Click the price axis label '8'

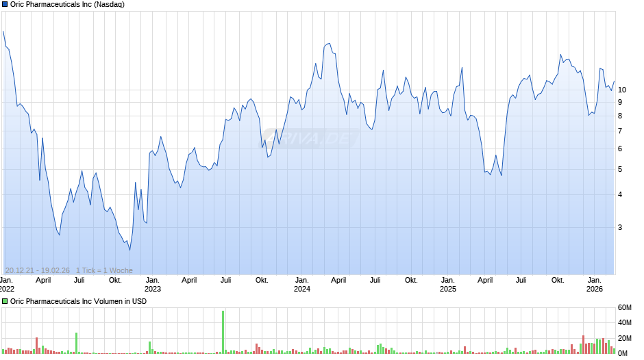[x=620, y=116]
